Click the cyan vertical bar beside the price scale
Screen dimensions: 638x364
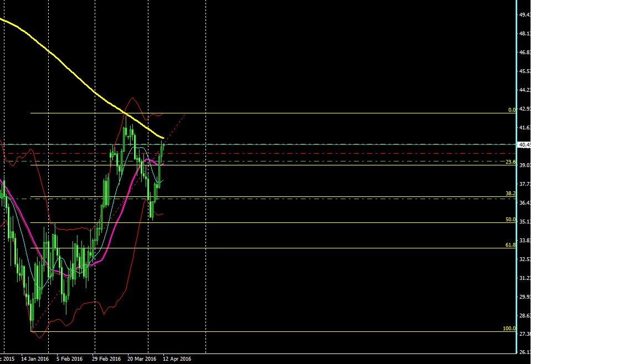[x=516, y=183]
